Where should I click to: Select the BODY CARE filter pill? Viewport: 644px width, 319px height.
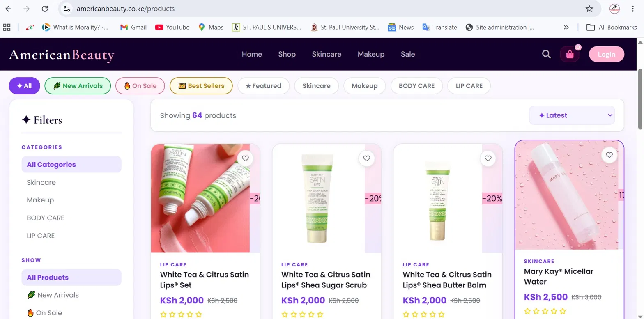point(416,86)
